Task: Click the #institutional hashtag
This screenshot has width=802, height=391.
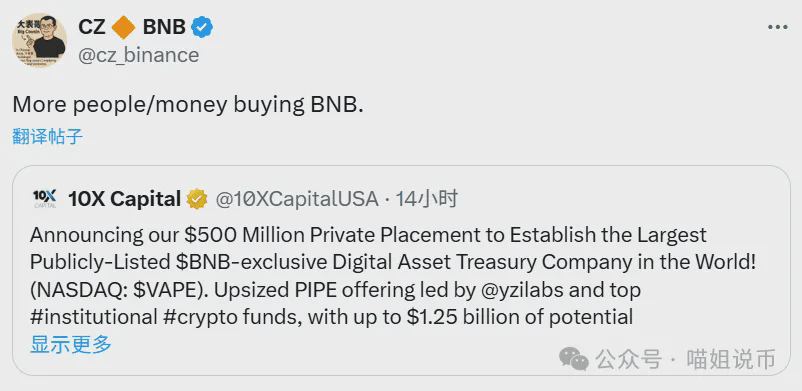Action: pos(94,317)
